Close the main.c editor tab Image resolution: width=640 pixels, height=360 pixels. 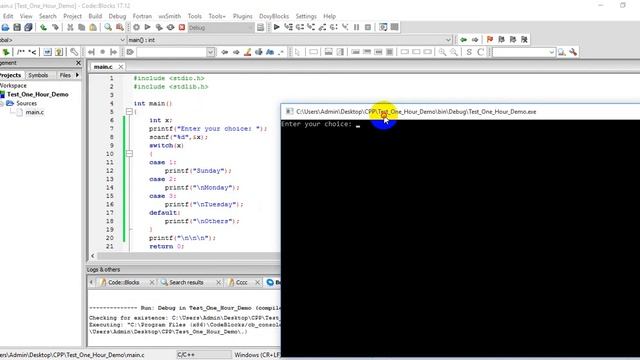(x=121, y=67)
